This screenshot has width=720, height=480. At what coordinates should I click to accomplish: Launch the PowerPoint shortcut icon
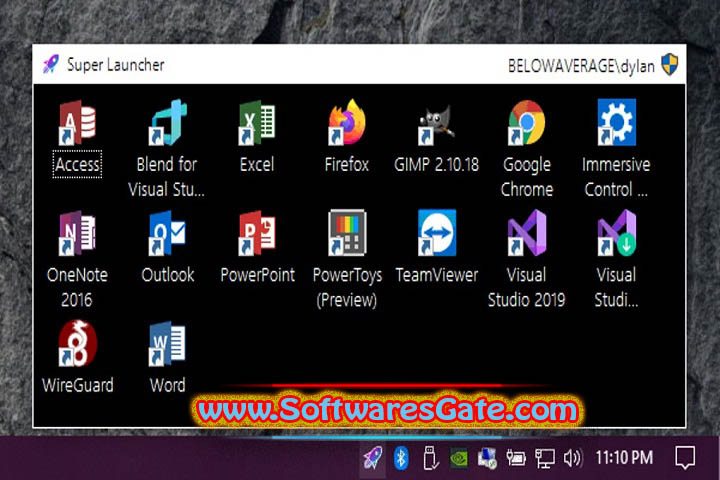257,232
